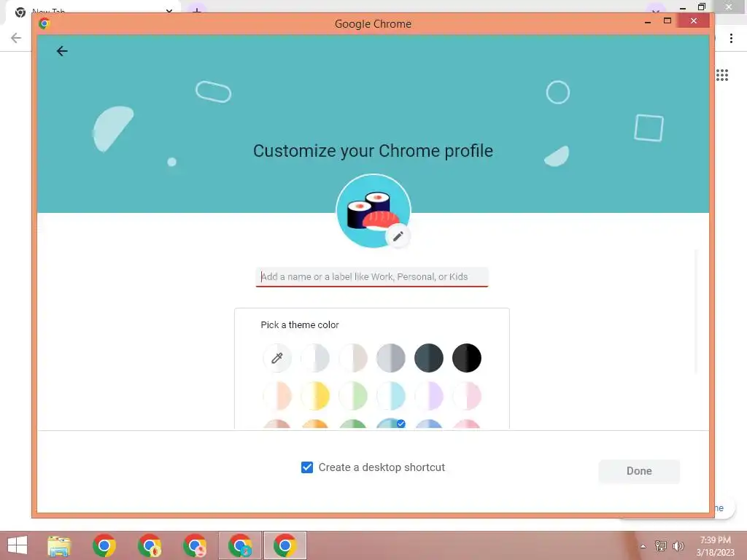Image resolution: width=747 pixels, height=560 pixels.
Task: Open network status tray icon
Action: click(x=660, y=545)
